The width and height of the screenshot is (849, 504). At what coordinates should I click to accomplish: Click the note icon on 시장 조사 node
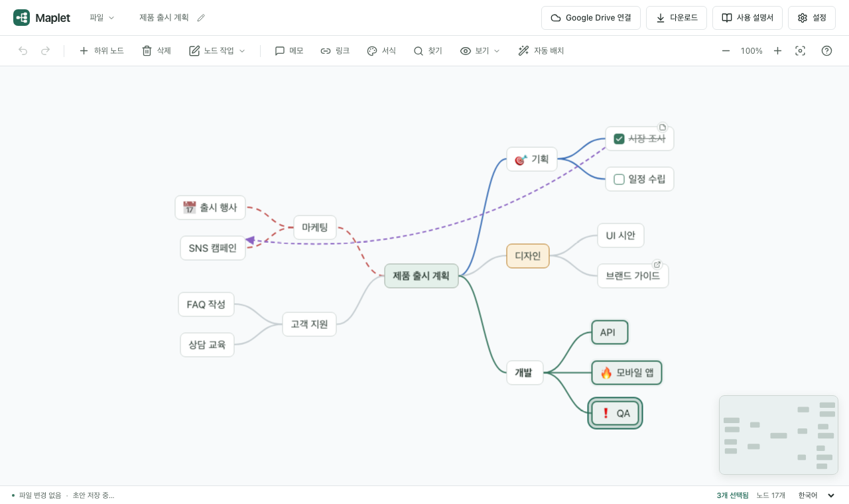pos(662,127)
